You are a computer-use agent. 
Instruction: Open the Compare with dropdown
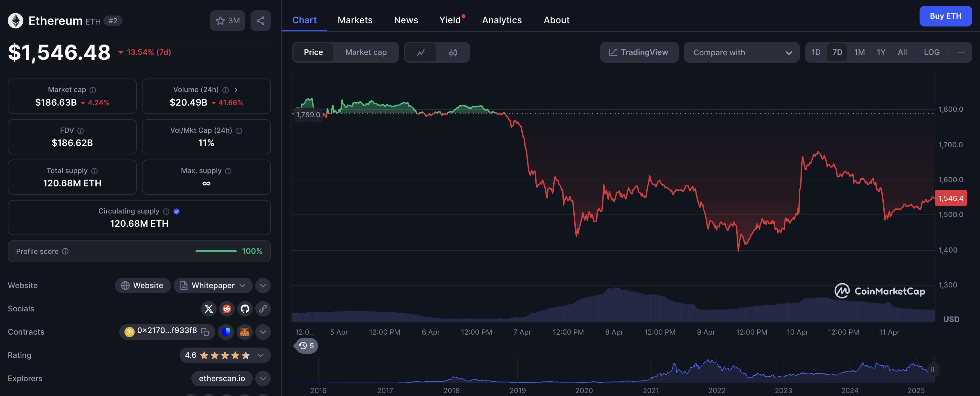pyautogui.click(x=741, y=52)
